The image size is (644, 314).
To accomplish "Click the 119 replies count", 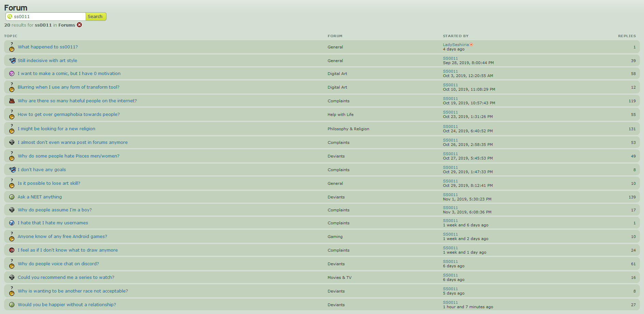I will [632, 101].
